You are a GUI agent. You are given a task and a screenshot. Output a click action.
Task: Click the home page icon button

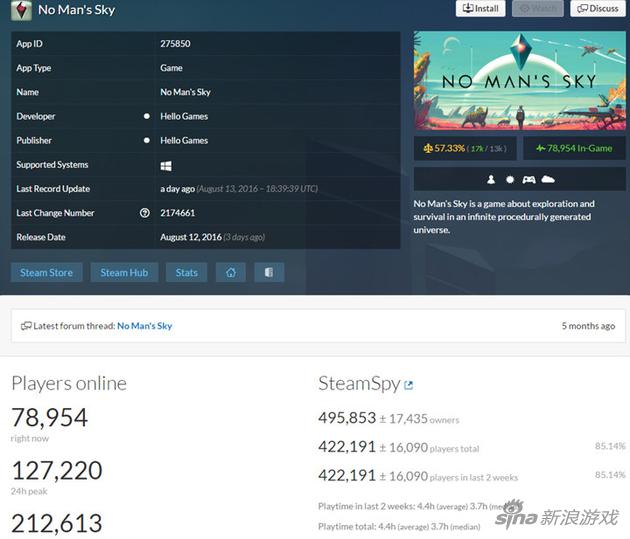[x=231, y=273]
